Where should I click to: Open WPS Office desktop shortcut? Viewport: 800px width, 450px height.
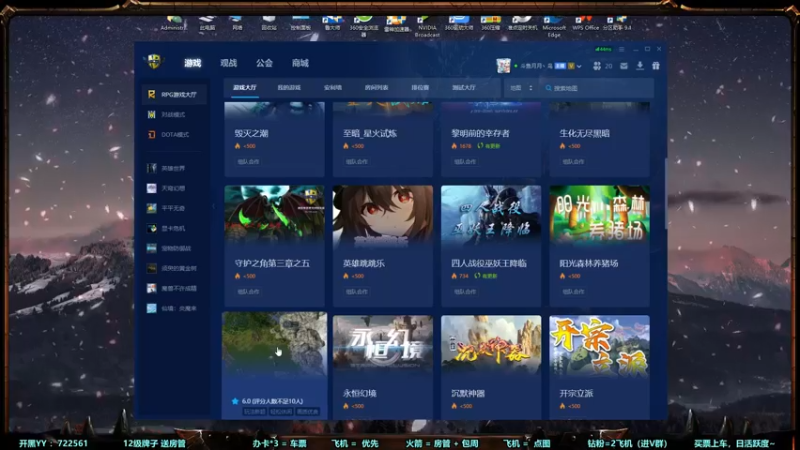coord(585,24)
